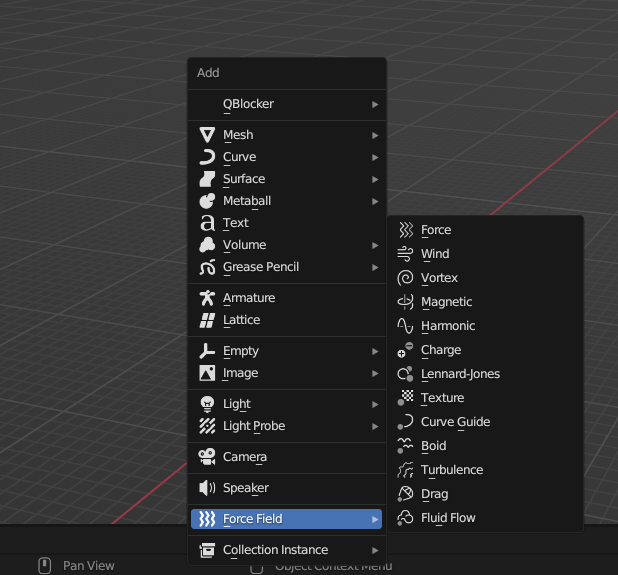Click the Curve icon in Add menu
The image size is (618, 575).
[x=207, y=157]
